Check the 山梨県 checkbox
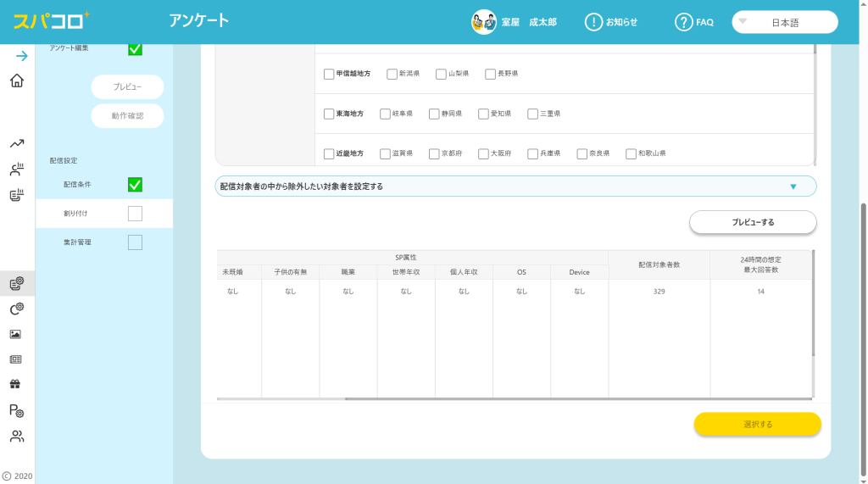This screenshot has height=484, width=868. click(x=441, y=74)
